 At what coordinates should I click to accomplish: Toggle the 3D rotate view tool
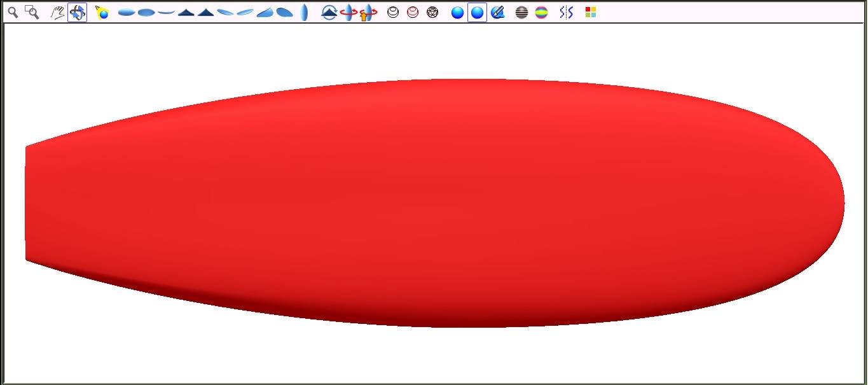pyautogui.click(x=77, y=12)
